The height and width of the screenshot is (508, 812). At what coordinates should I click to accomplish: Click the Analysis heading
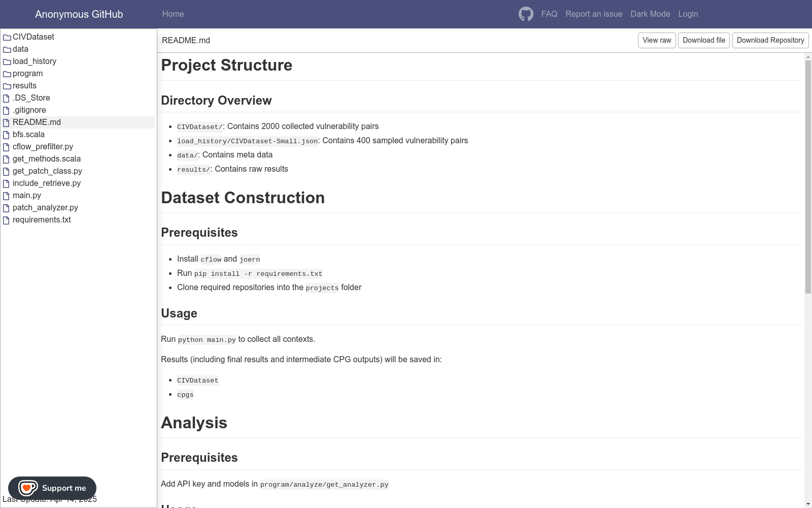[x=194, y=423]
